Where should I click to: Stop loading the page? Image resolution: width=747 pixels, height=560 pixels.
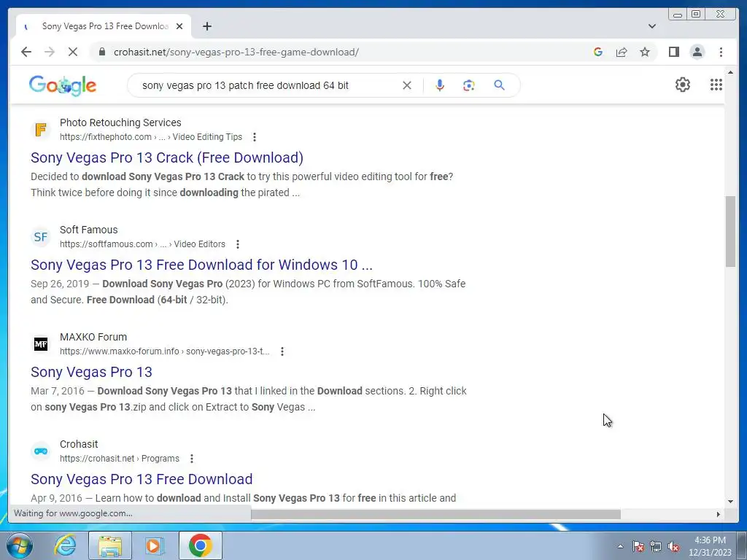tap(73, 52)
